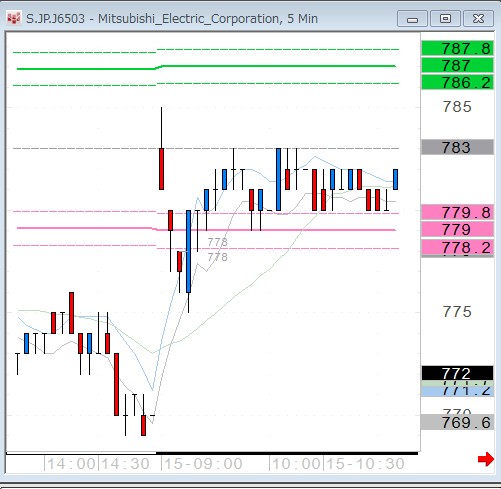Viewport: 501px width, 489px height.
Task: Click the 15-09:00 time axis label
Action: click(x=203, y=464)
